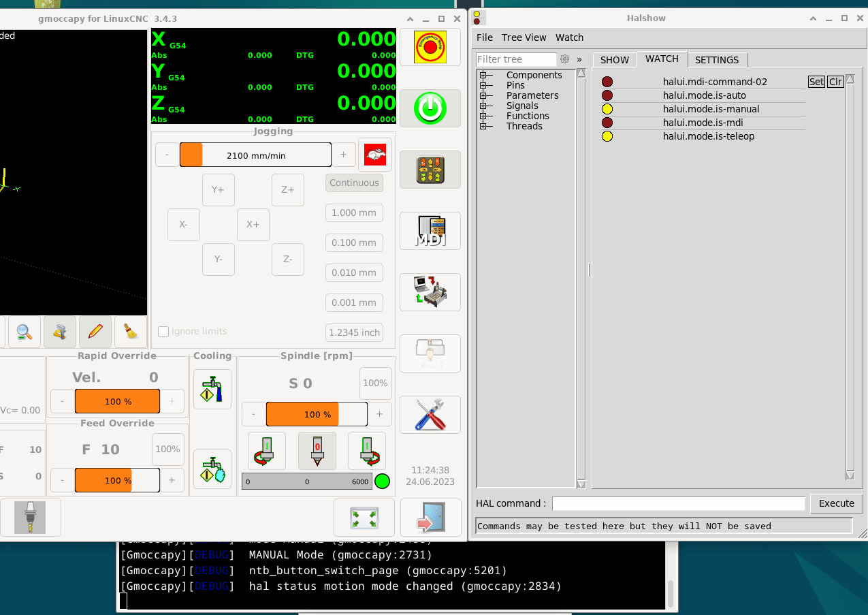Check the Ignore limits checkbox
Screen dimensions: 868x615
coord(163,332)
